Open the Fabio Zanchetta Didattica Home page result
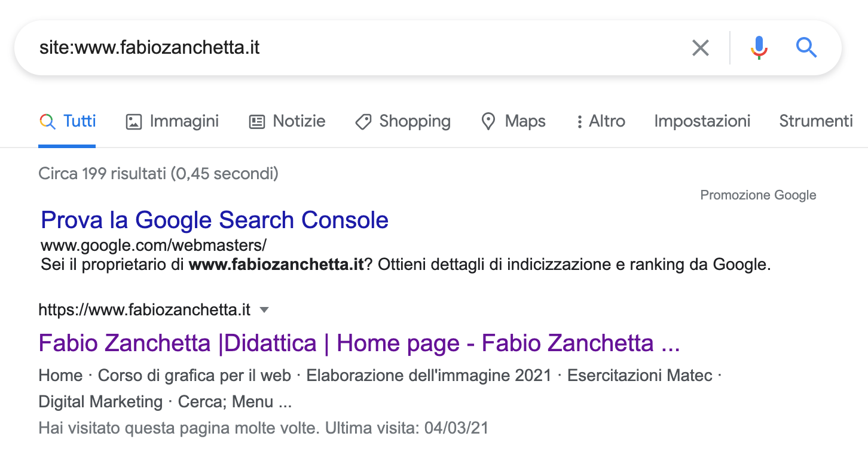Viewport: 868px width, 473px height. point(359,343)
